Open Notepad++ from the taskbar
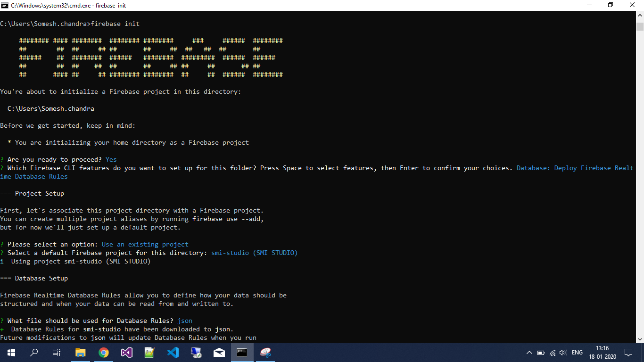The width and height of the screenshot is (644, 362). (x=149, y=352)
